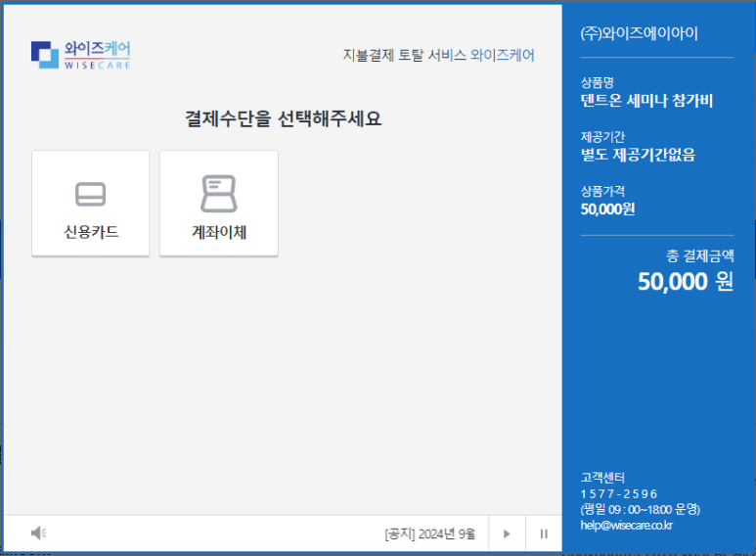This screenshot has width=756, height=556.
Task: Click the help@wisecare.co.kr email address
Action: click(x=626, y=525)
